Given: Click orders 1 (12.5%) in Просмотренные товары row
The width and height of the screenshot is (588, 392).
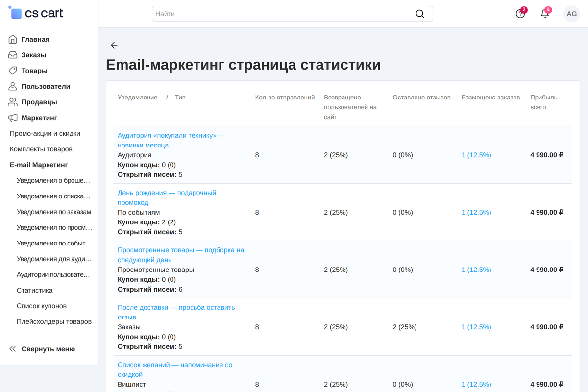Looking at the screenshot, I should tap(476, 269).
